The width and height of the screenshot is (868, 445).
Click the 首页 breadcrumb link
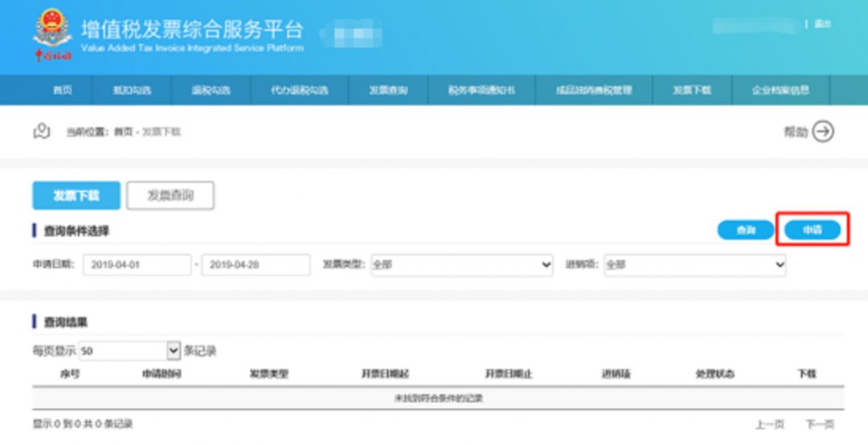click(x=123, y=132)
